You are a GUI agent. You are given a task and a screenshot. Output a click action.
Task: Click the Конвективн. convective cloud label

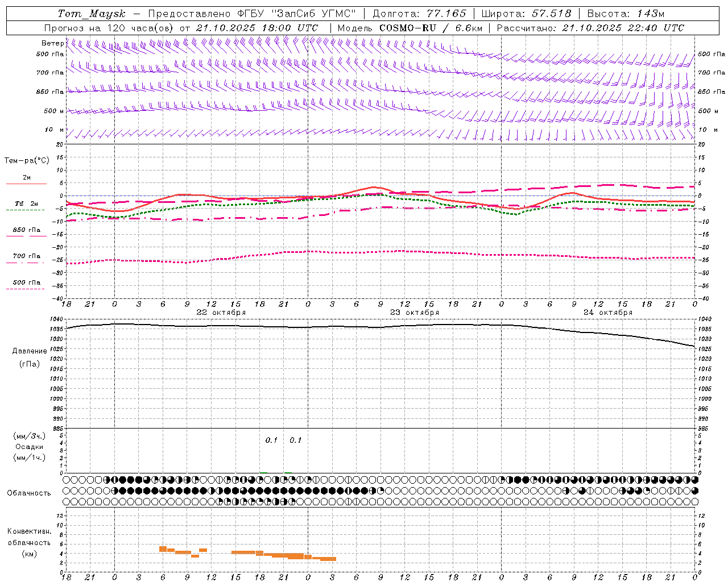[x=30, y=531]
